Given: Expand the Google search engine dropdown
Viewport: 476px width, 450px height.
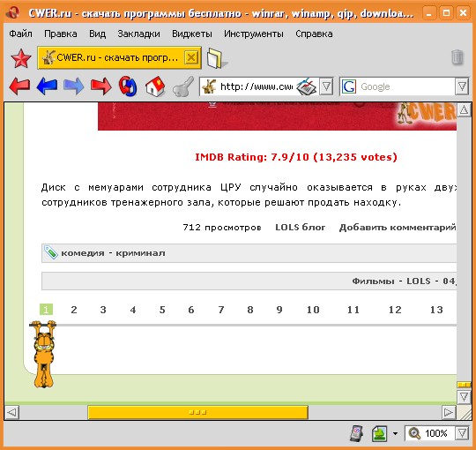Looking at the screenshot, I should click(x=462, y=86).
